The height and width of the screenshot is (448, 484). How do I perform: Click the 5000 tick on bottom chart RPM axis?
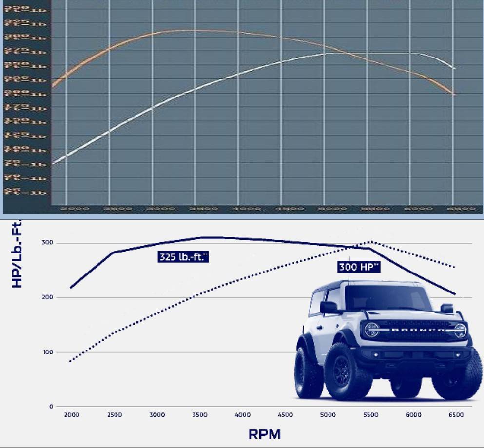[328, 415]
